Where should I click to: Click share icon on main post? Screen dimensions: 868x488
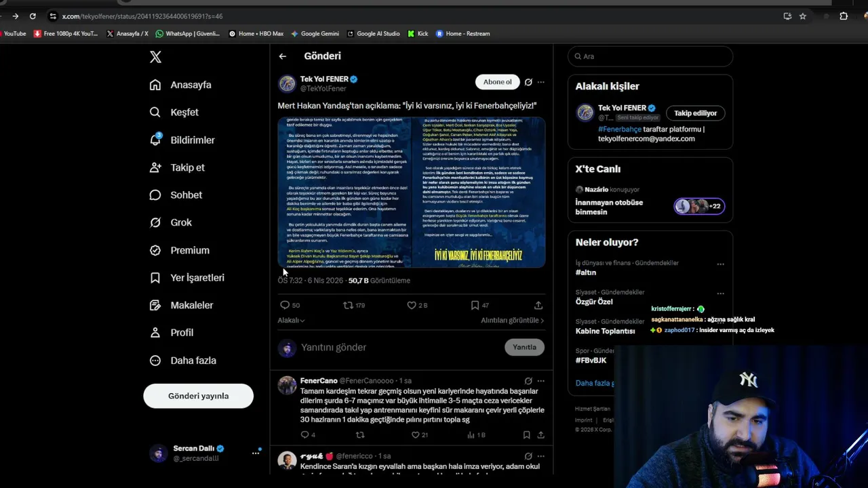tap(538, 306)
